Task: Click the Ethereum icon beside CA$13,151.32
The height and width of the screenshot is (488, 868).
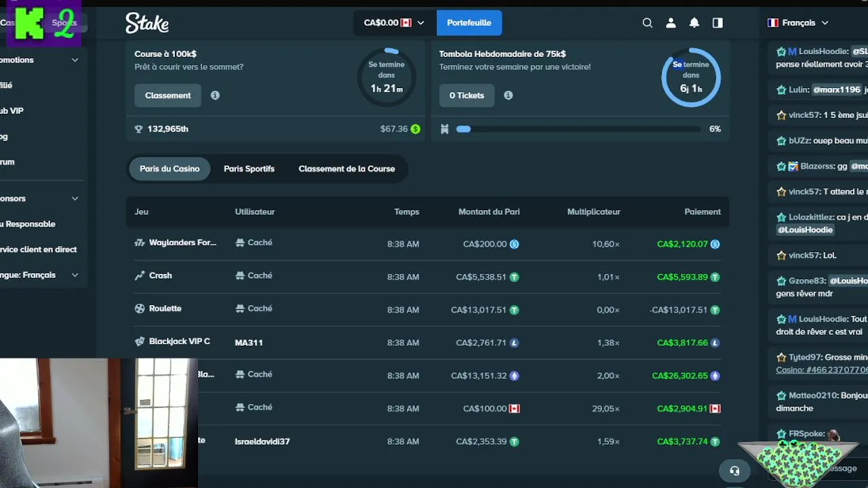Action: click(514, 376)
